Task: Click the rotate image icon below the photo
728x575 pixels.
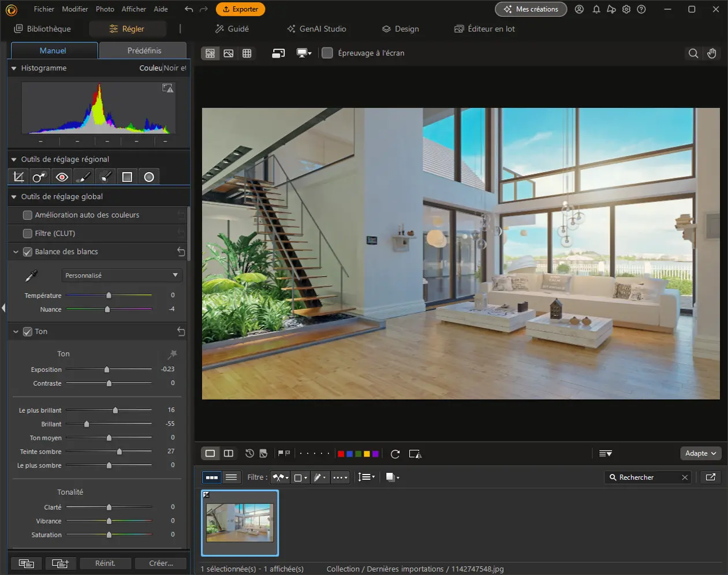Action: 394,454
